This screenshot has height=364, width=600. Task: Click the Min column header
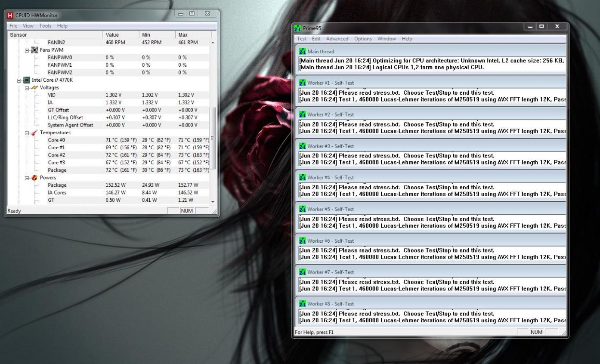pyautogui.click(x=158, y=35)
